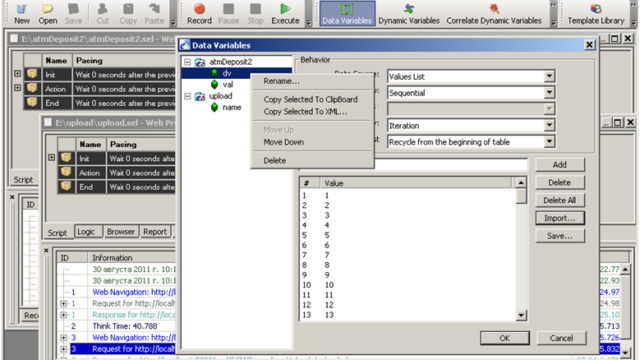Viewport: 640px width, 360px height.
Task: Select the Think Time: 40.788 log row
Action: coord(124,326)
